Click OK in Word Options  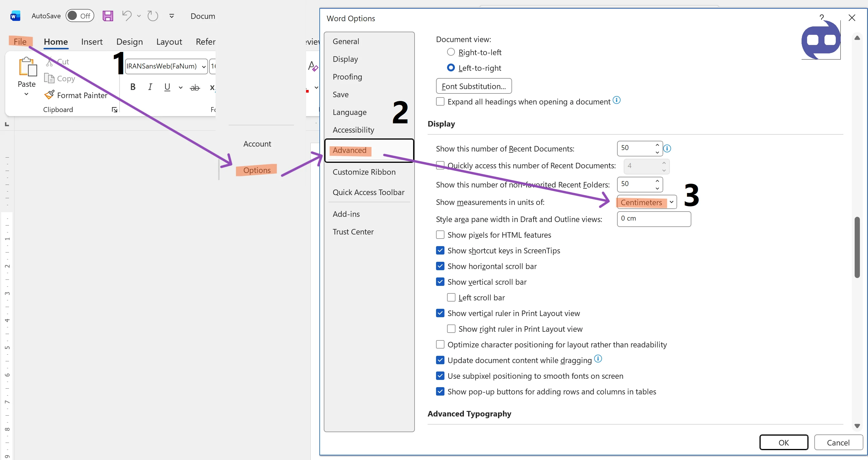pos(784,443)
